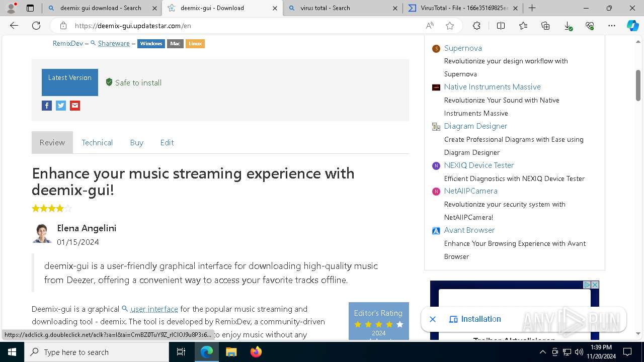Close the ad banner X icon
This screenshot has width=644, height=362.
click(x=595, y=285)
